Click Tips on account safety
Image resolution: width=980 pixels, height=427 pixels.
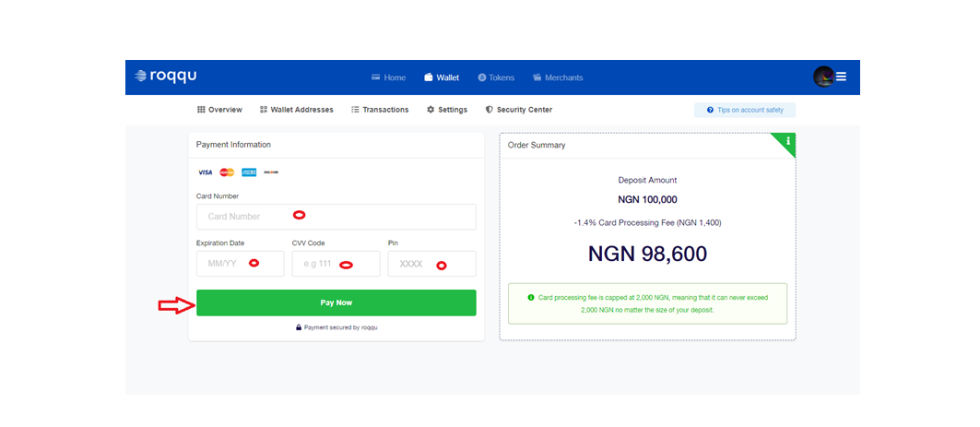[x=745, y=110]
